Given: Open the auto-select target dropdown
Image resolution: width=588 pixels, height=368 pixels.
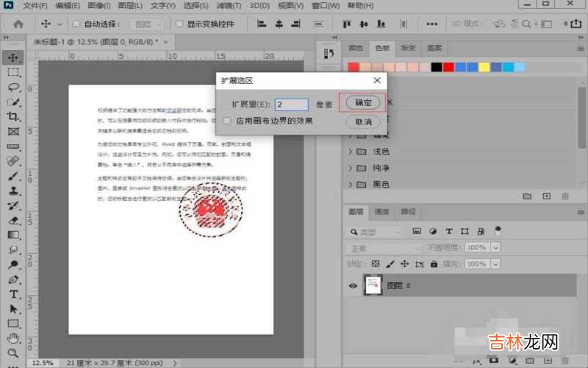Looking at the screenshot, I should [147, 24].
